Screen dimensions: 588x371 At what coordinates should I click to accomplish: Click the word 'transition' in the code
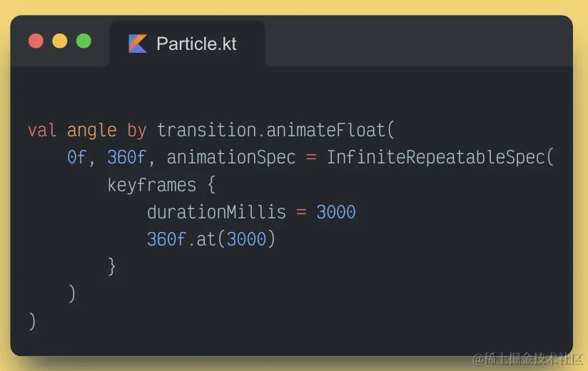pyautogui.click(x=206, y=131)
